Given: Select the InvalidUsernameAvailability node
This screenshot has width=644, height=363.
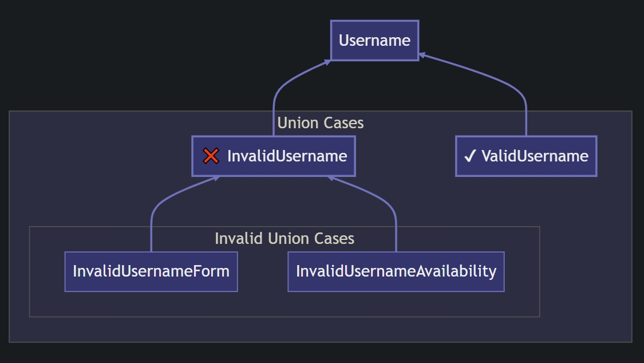Looking at the screenshot, I should click(x=396, y=271).
